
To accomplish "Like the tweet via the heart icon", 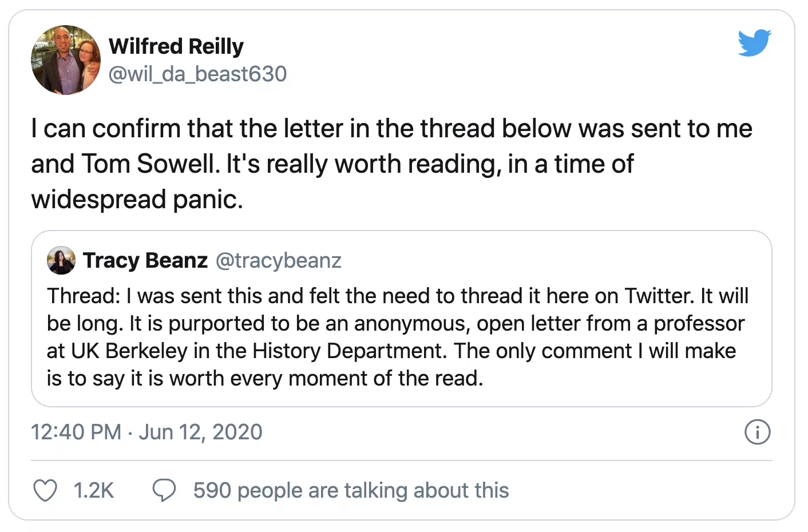I will [45, 491].
